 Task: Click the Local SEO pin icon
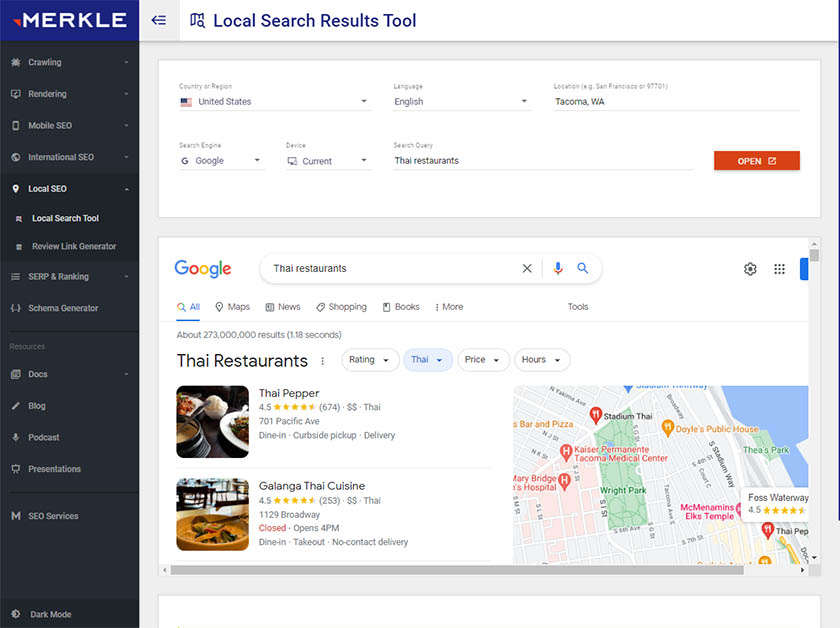pos(16,189)
